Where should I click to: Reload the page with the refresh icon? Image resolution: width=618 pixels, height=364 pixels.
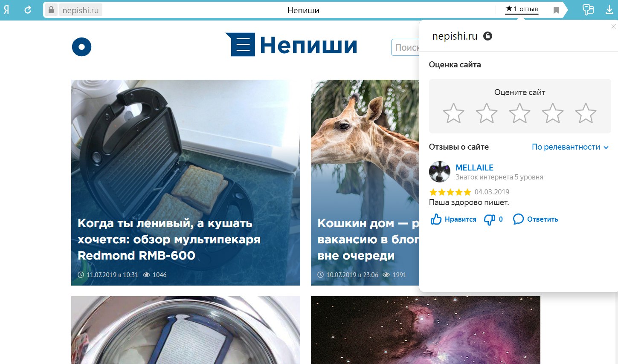(x=28, y=10)
